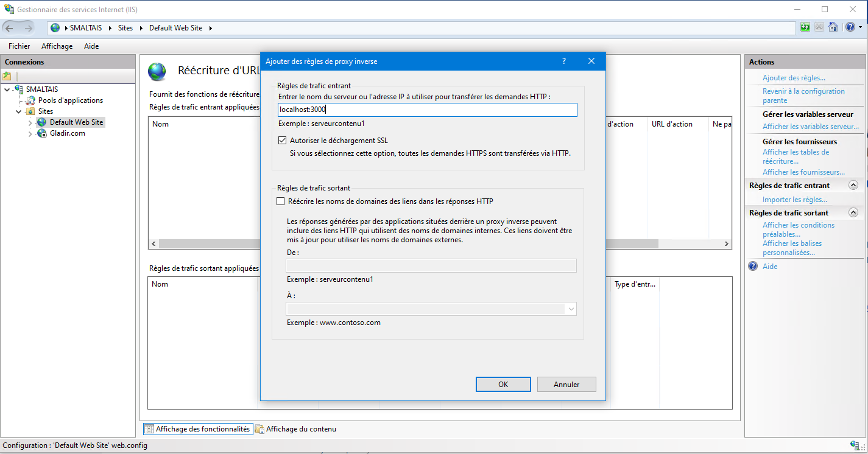
Task: Click Revenir à la configuration parente
Action: click(803, 96)
